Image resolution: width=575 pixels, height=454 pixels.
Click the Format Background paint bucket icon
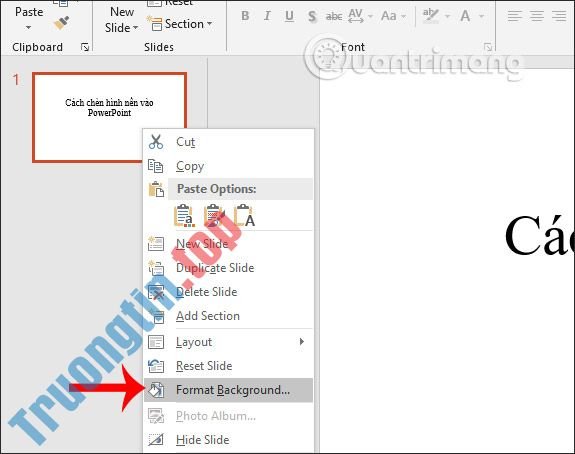[157, 390]
